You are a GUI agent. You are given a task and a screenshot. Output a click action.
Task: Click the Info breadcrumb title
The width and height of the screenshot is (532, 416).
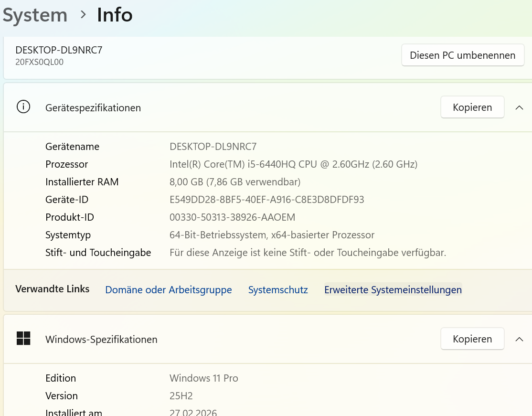[115, 15]
